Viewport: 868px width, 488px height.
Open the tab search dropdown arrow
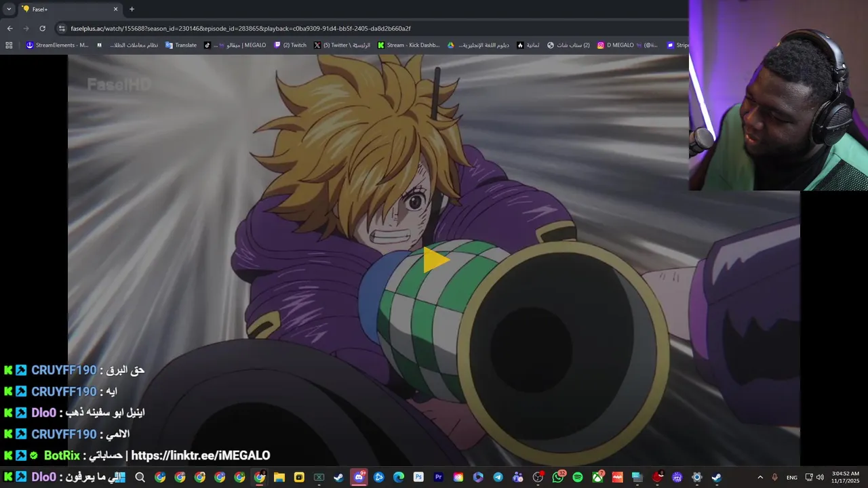click(x=9, y=9)
